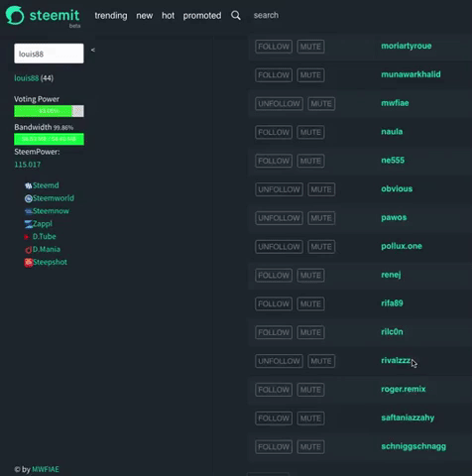Open saftaniazzahy profile
This screenshot has width=472, height=476.
tap(408, 417)
